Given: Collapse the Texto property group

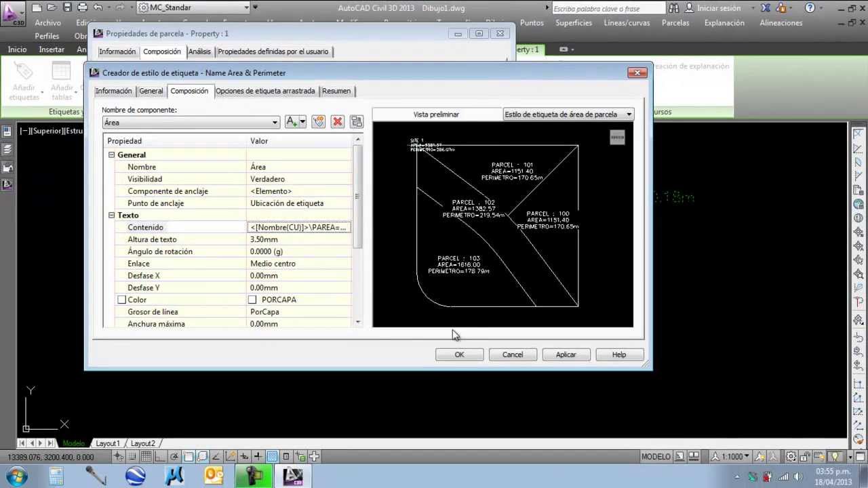Looking at the screenshot, I should click(x=111, y=216).
